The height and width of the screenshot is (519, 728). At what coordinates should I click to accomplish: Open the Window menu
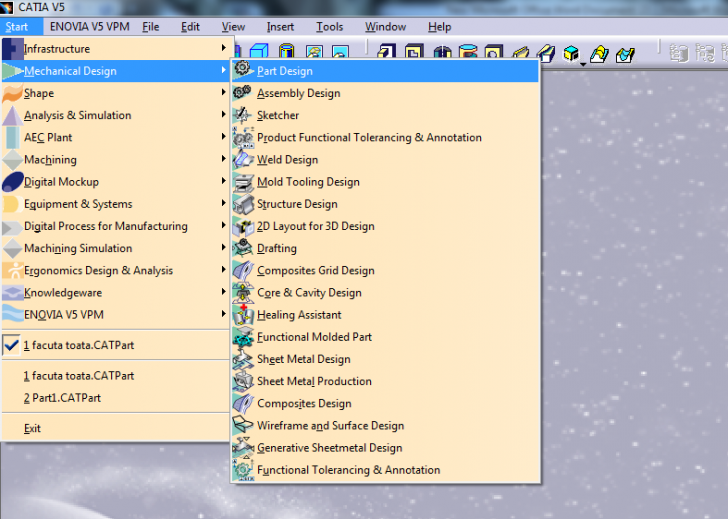385,27
